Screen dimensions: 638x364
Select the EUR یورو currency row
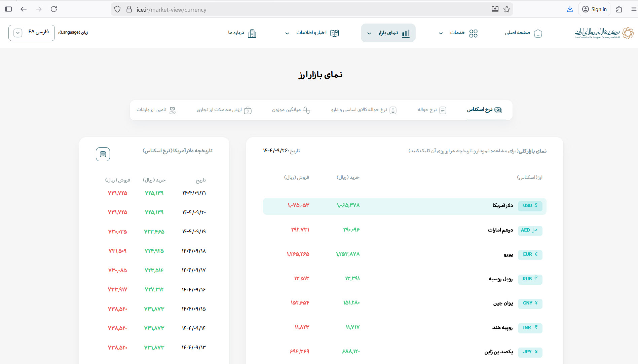point(404,254)
